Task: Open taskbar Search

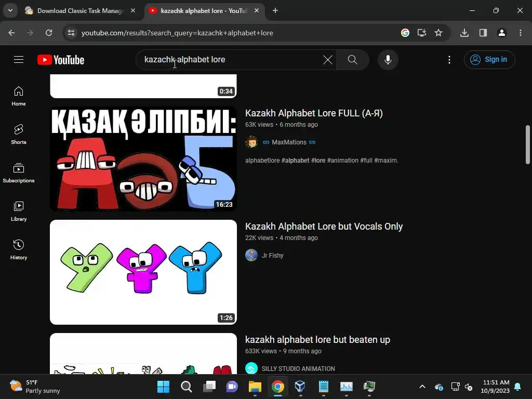Action: point(187,387)
